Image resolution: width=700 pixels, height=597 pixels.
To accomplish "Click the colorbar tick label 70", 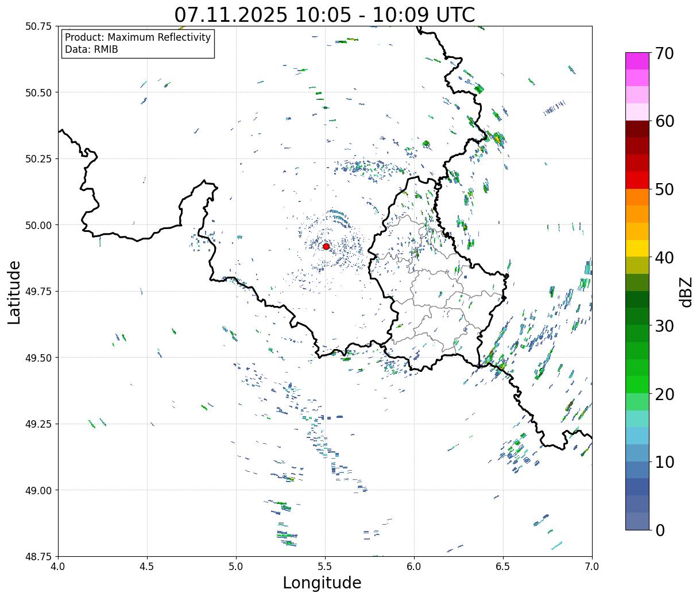I will [x=664, y=53].
